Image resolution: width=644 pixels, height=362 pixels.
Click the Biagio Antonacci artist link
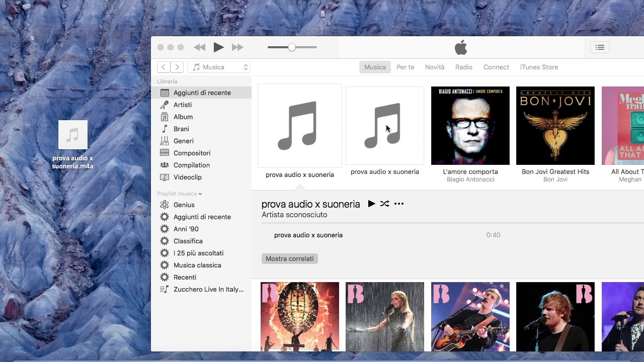tap(470, 179)
